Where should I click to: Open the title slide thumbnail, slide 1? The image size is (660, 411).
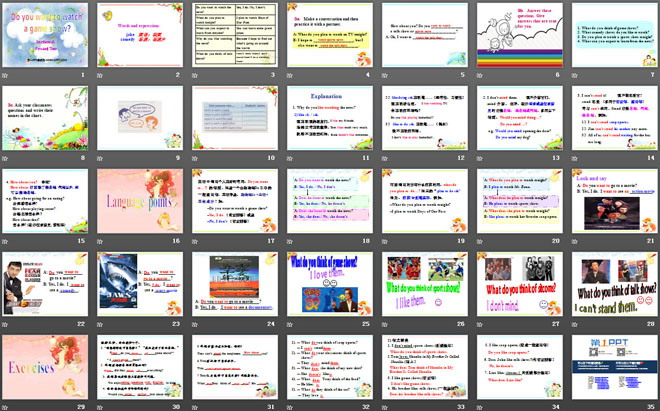(43, 34)
